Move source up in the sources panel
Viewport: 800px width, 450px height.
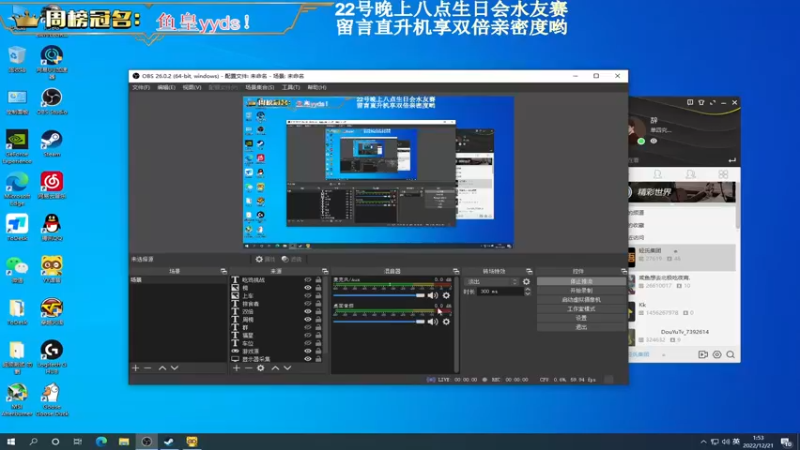tap(275, 368)
